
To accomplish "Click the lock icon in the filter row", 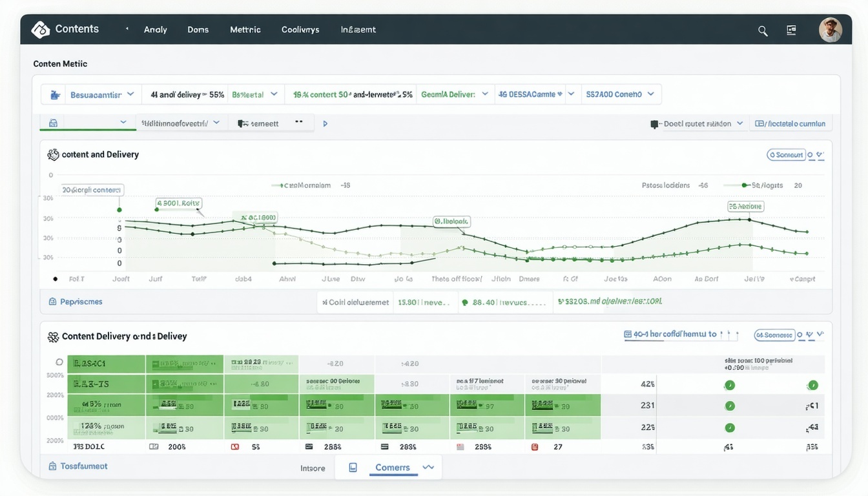I will (x=52, y=122).
